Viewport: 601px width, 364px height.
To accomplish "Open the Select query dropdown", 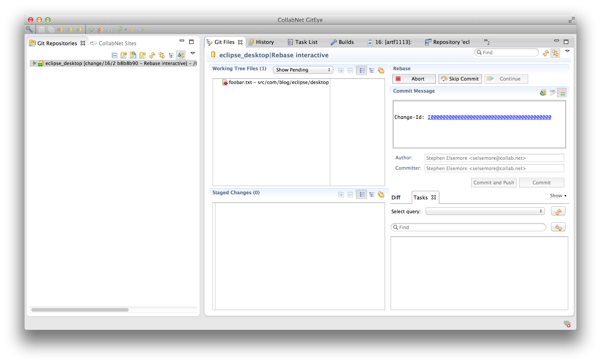I will click(x=485, y=211).
